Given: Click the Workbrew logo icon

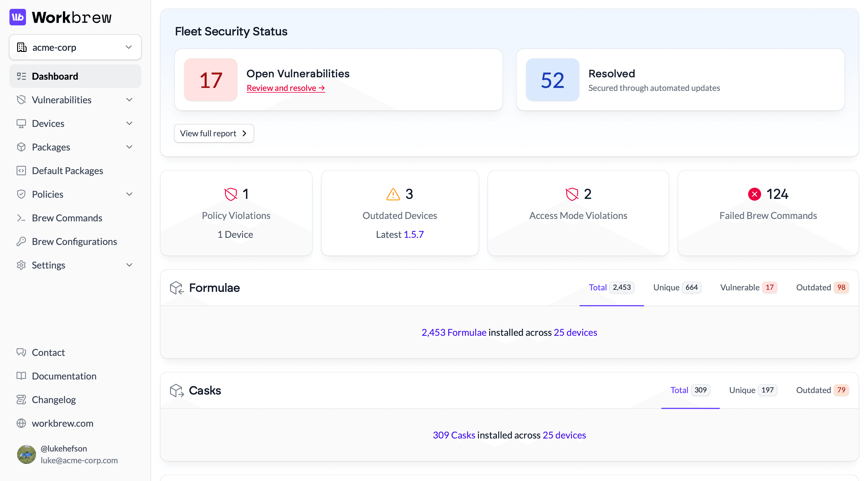Looking at the screenshot, I should coord(17,17).
